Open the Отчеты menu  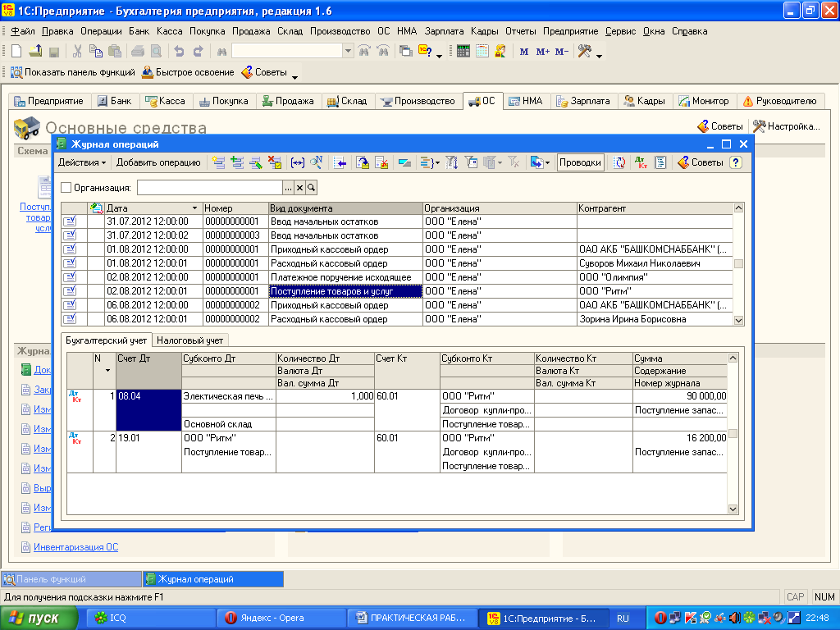coord(521,31)
